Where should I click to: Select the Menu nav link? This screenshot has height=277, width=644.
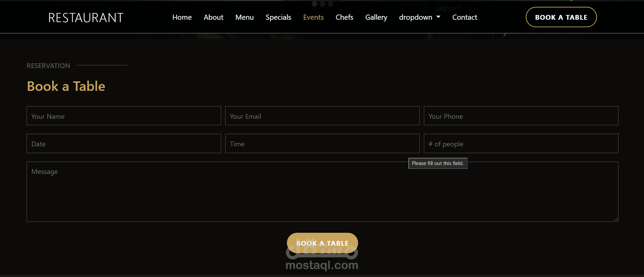click(x=244, y=17)
